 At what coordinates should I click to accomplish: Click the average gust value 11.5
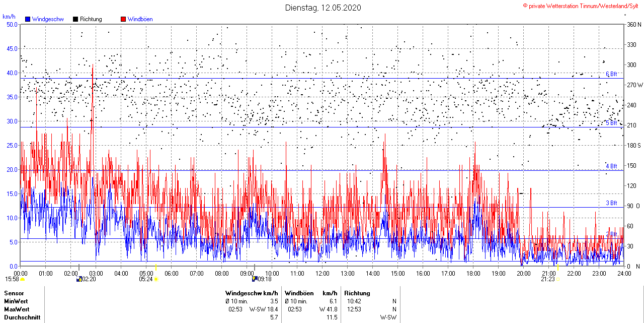pyautogui.click(x=331, y=317)
